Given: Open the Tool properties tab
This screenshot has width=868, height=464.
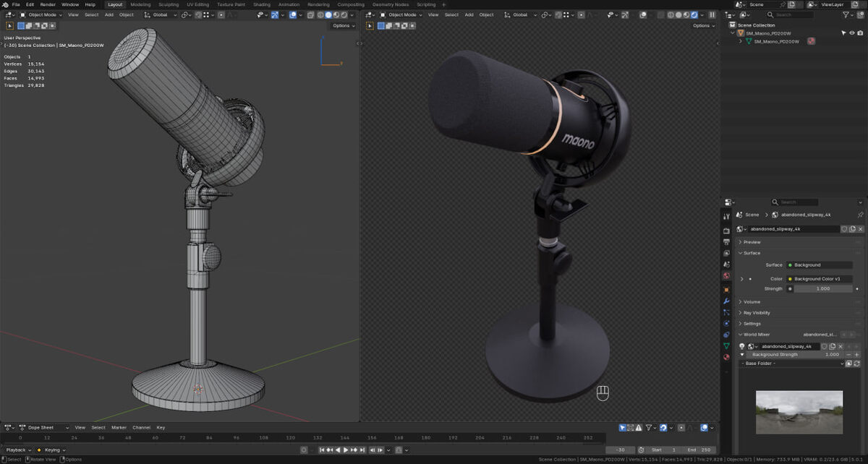Looking at the screenshot, I should pyautogui.click(x=726, y=216).
